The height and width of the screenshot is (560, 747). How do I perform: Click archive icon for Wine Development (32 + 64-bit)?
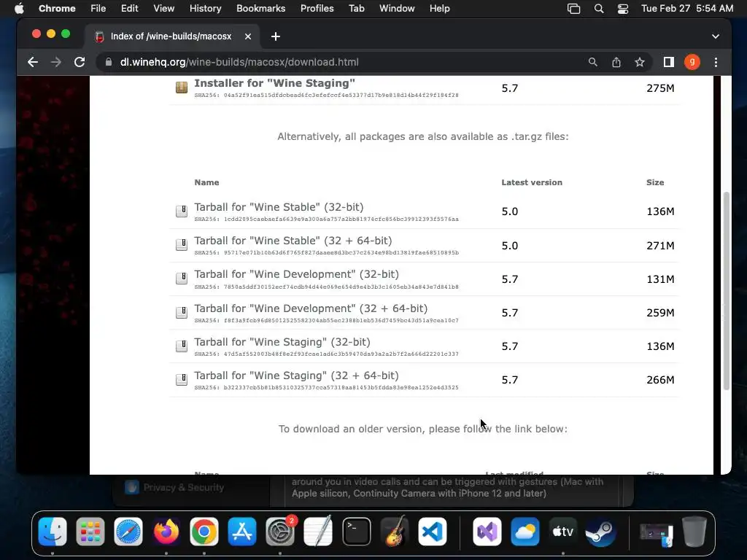click(x=182, y=312)
